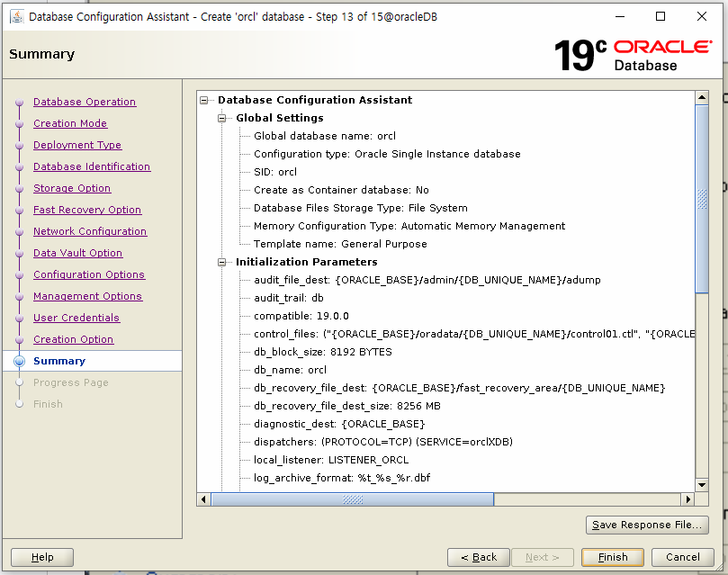The height and width of the screenshot is (575, 728).
Task: Select the db_recovery_file_dest path row
Action: click(x=460, y=388)
